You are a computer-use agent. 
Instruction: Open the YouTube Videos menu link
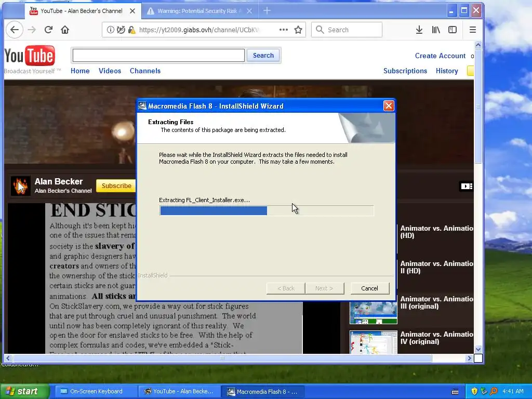(x=110, y=71)
